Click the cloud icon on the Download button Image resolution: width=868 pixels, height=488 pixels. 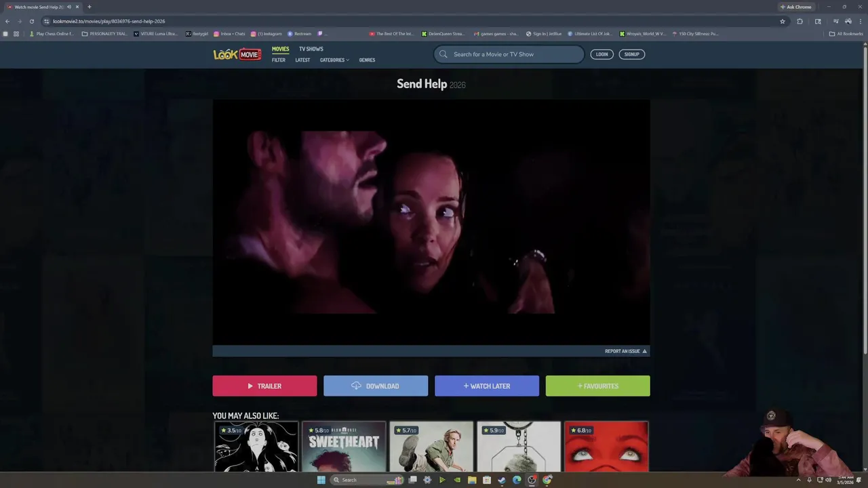356,386
